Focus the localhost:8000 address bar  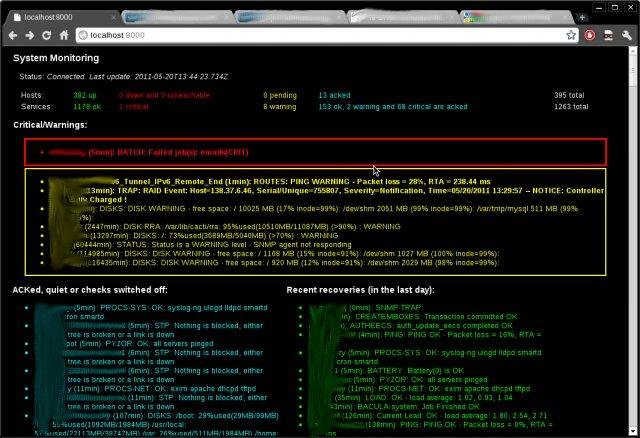point(325,35)
